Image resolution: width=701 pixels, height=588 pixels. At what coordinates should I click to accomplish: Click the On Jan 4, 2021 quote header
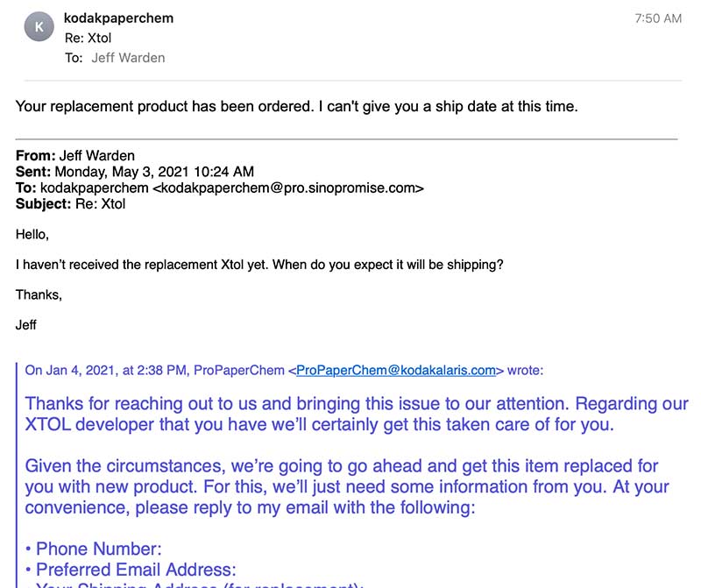156,371
